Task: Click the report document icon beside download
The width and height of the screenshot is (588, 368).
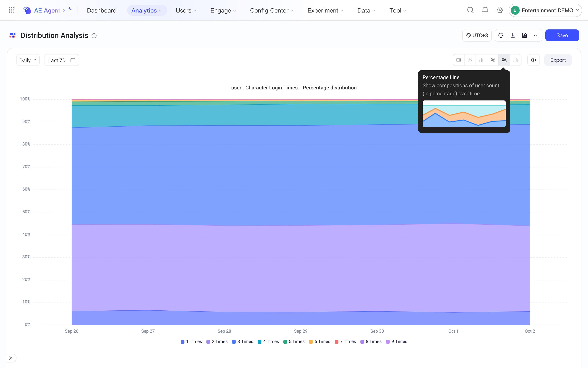Action: click(524, 35)
